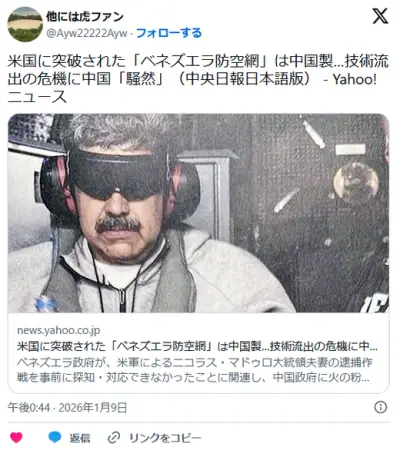Viewport: 400px width, 450px height.
Task: Click the chain link copy icon
Action: (114, 437)
